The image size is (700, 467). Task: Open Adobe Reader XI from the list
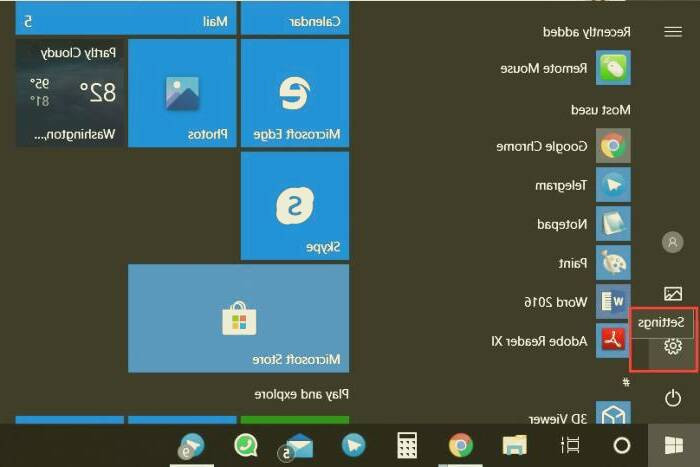coord(612,341)
